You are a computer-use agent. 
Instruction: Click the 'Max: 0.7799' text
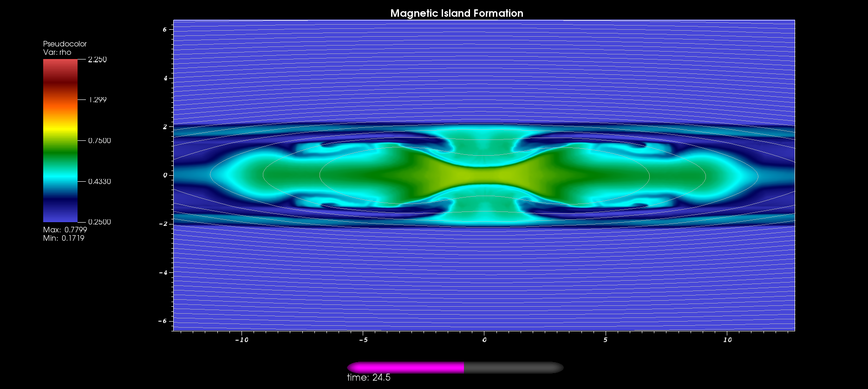[x=65, y=230]
